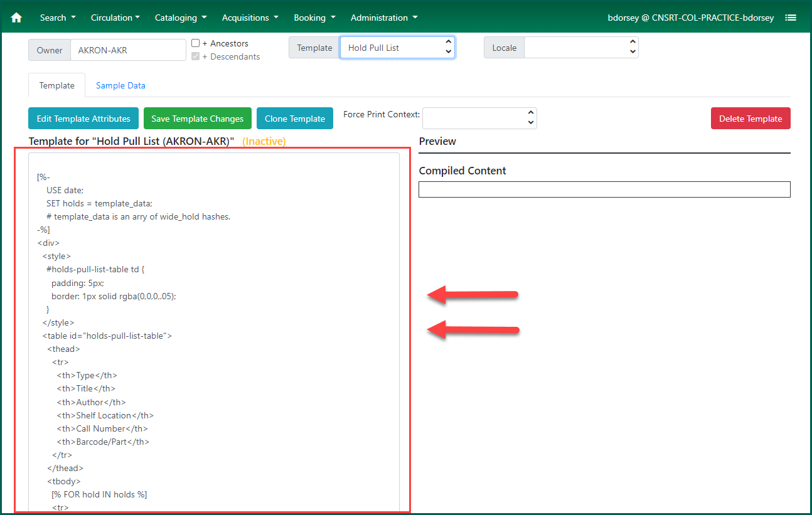Click the '</thead>' line
Screen dimensions: 812x515
coord(65,468)
